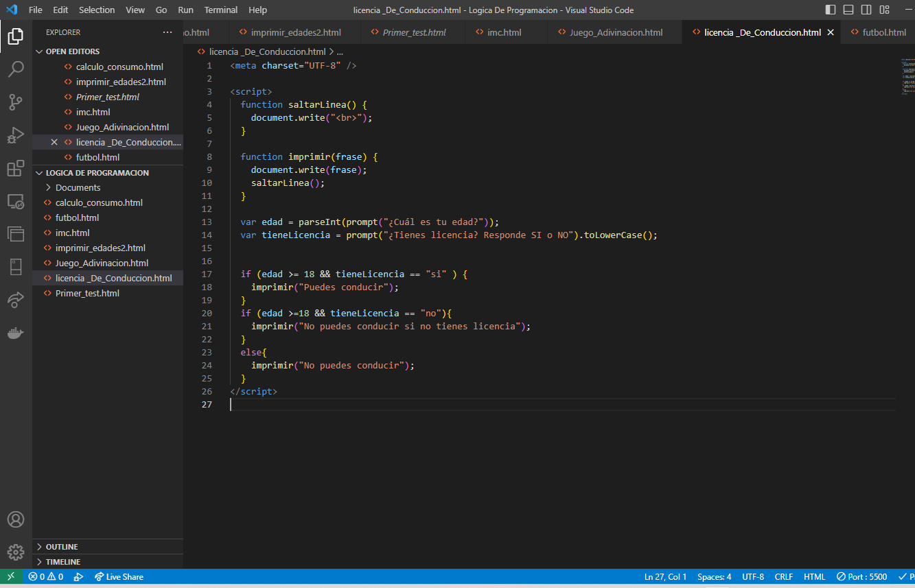Screen dimensions: 915x588
Task: Open Primer_test.html from Open Editors list
Action: pyautogui.click(x=108, y=97)
